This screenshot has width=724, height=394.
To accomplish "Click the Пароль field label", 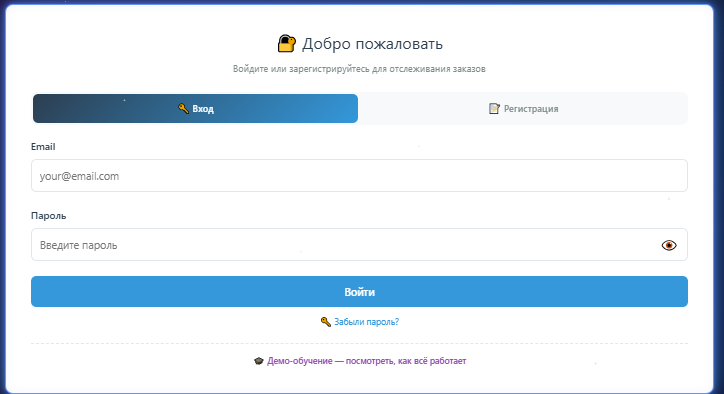I will point(48,216).
